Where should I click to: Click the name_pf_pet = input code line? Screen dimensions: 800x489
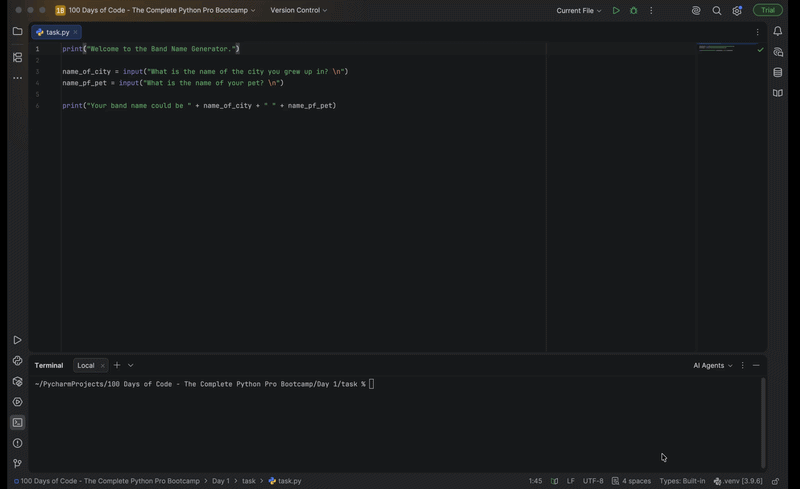pos(173,83)
